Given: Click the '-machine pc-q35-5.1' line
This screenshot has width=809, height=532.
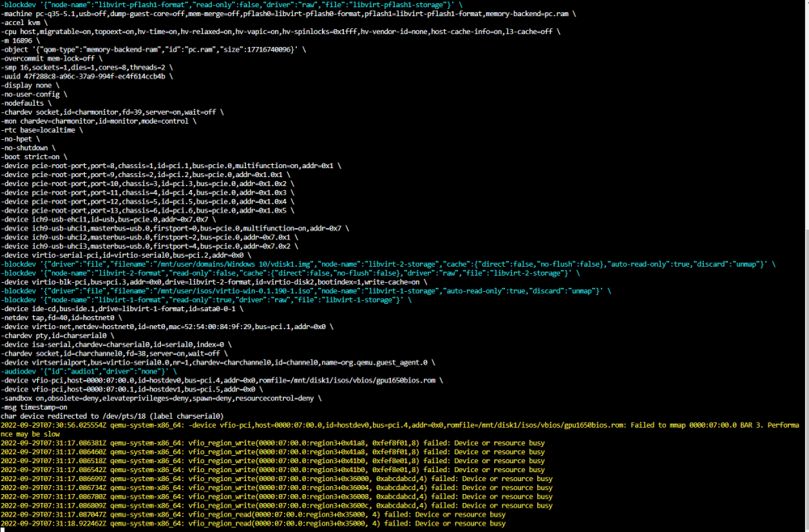Looking at the screenshot, I should click(289, 14).
